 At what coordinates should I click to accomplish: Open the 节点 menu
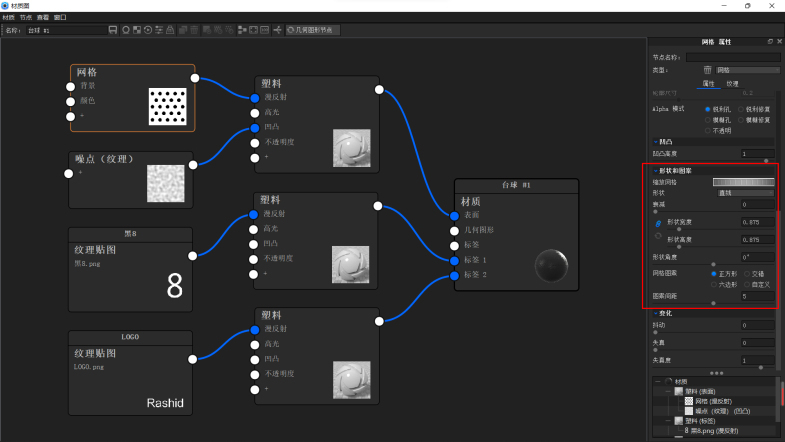tap(25, 18)
